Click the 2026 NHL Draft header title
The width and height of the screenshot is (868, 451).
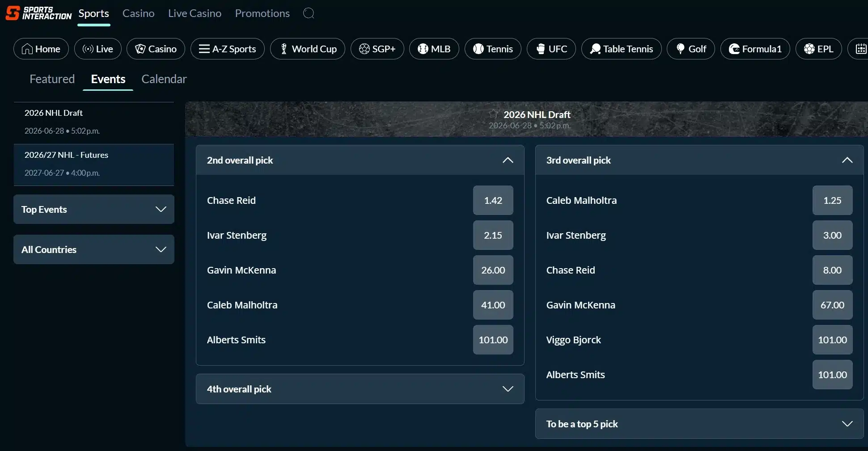pyautogui.click(x=537, y=114)
